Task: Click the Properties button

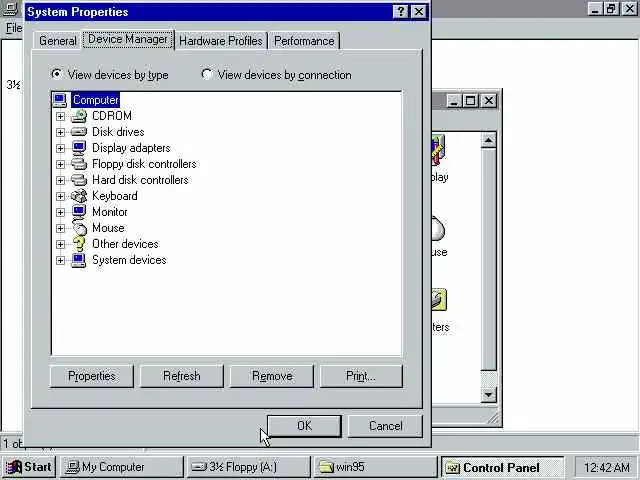Action: pyautogui.click(x=92, y=376)
